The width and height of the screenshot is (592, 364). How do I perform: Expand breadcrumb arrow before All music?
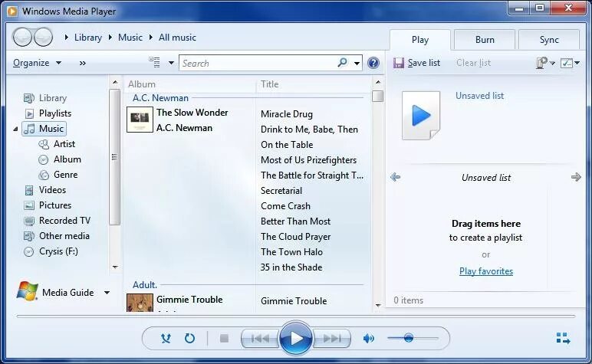150,38
